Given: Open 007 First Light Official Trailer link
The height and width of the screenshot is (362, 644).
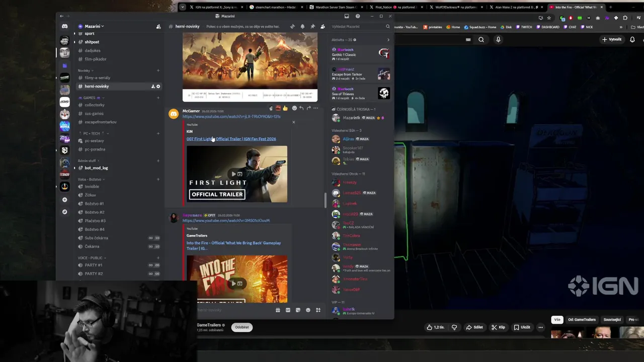Looking at the screenshot, I should coord(231,139).
